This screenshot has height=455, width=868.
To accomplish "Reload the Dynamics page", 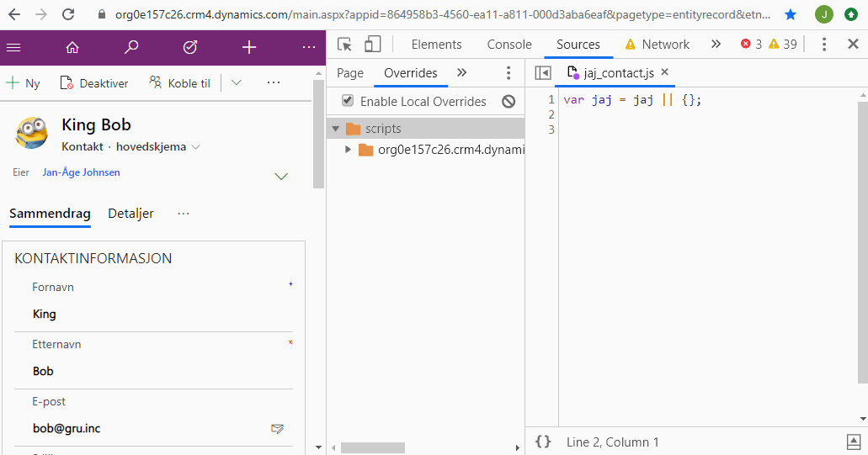I will pyautogui.click(x=68, y=14).
